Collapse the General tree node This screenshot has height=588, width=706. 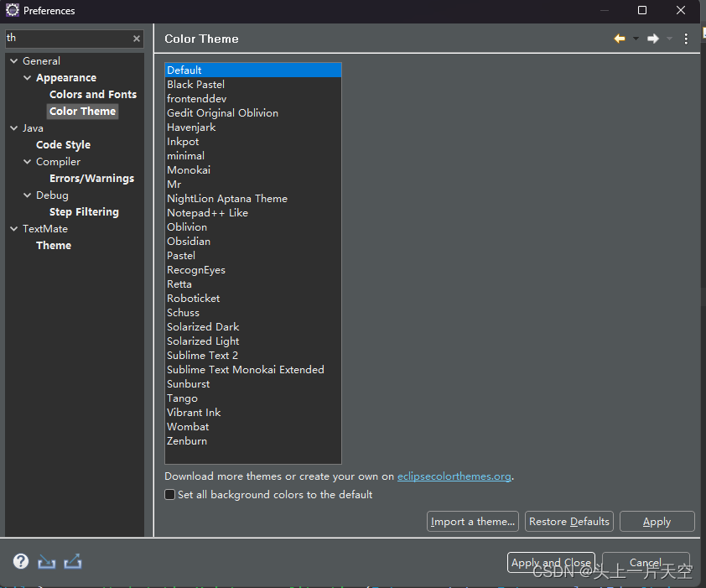pos(14,61)
